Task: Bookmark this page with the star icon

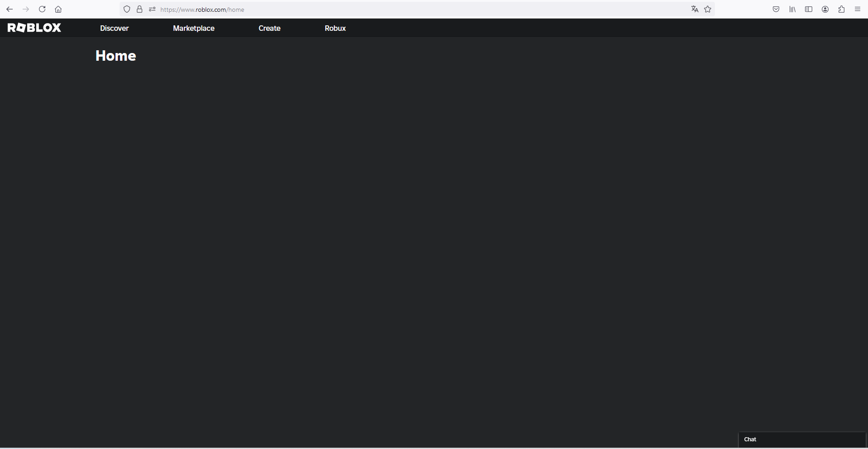Action: pyautogui.click(x=708, y=9)
